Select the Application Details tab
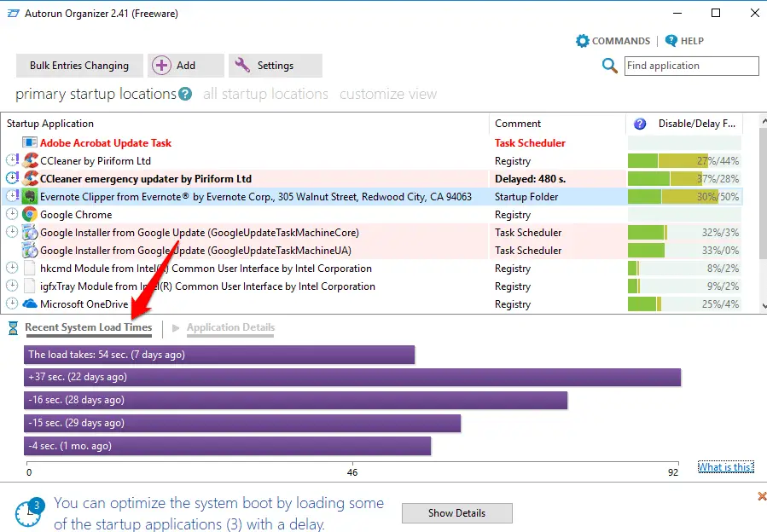 pyautogui.click(x=231, y=327)
